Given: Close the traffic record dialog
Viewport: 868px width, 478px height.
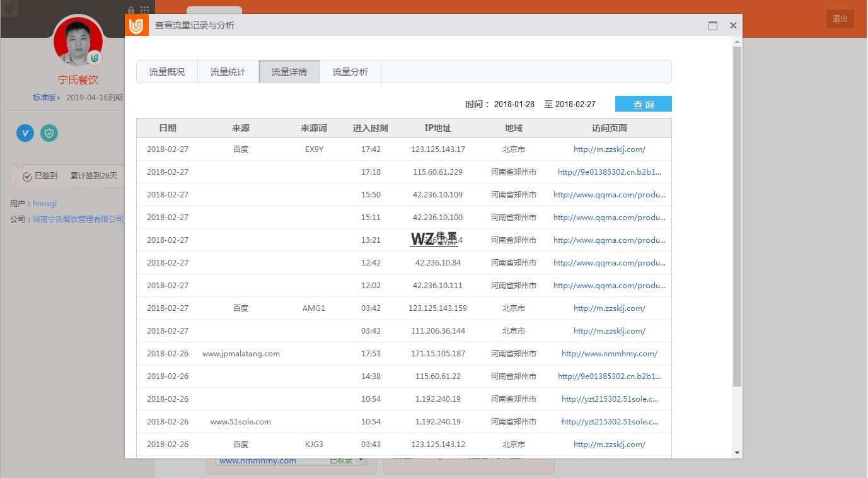Looking at the screenshot, I should click(x=733, y=26).
